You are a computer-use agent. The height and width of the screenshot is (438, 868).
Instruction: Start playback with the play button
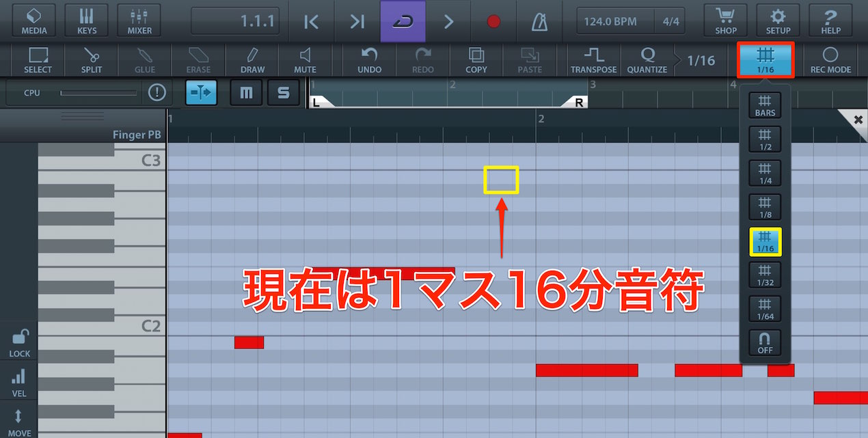(x=448, y=21)
